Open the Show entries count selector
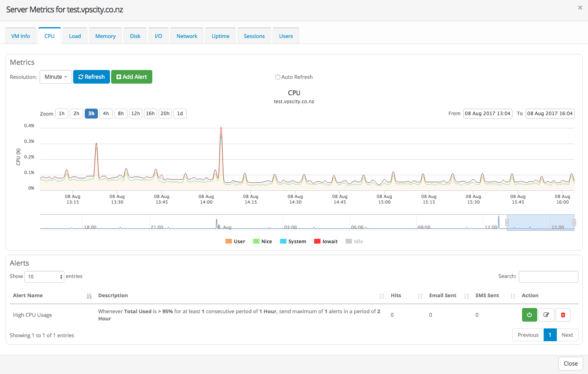The height and width of the screenshot is (374, 588). 44,277
